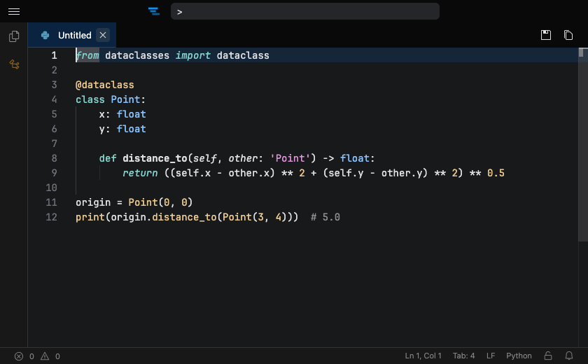The height and width of the screenshot is (364, 588).
Task: Close the Untitled tab
Action: (x=103, y=35)
